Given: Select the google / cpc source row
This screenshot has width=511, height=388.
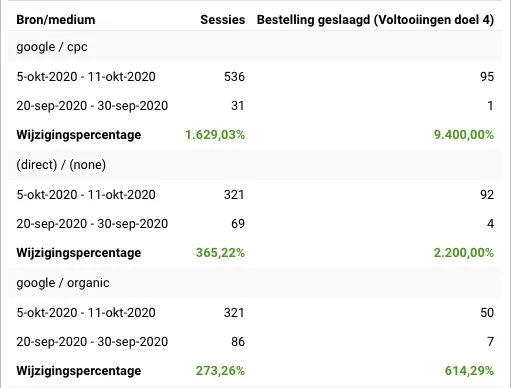Looking at the screenshot, I should click(x=255, y=47).
